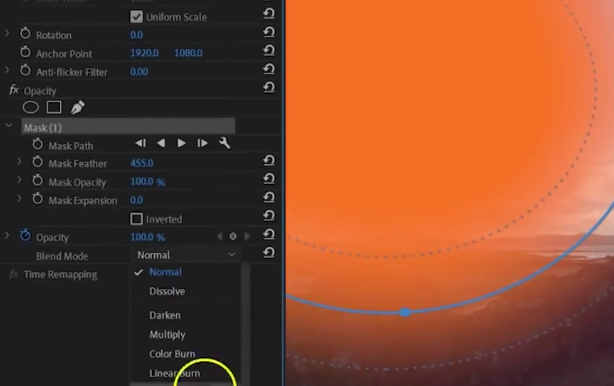Reset the Blend Mode parameter
The image size is (614, 386).
(269, 253)
